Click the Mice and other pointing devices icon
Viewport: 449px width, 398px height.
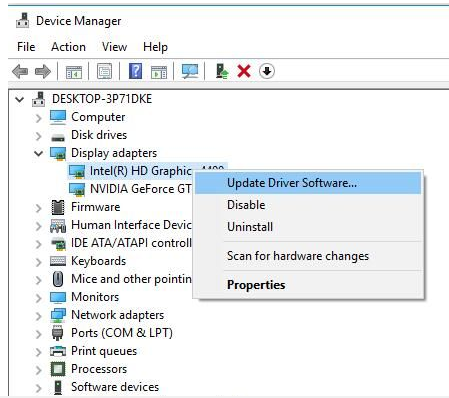[58, 279]
